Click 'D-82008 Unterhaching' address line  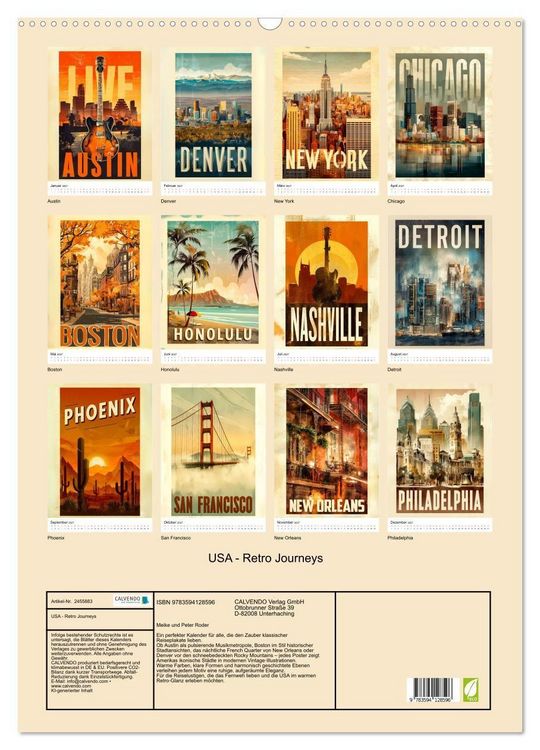264,613
